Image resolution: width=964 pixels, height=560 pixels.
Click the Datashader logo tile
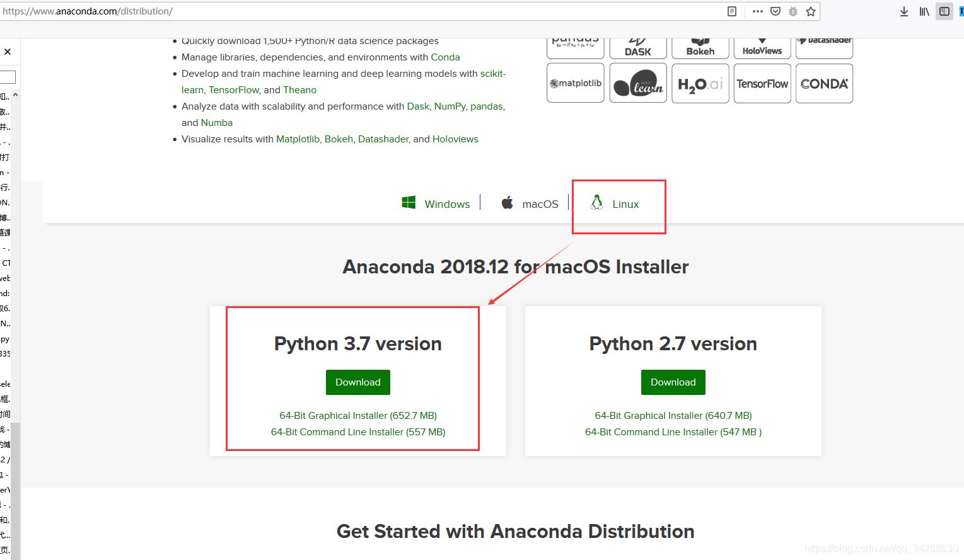pyautogui.click(x=824, y=48)
